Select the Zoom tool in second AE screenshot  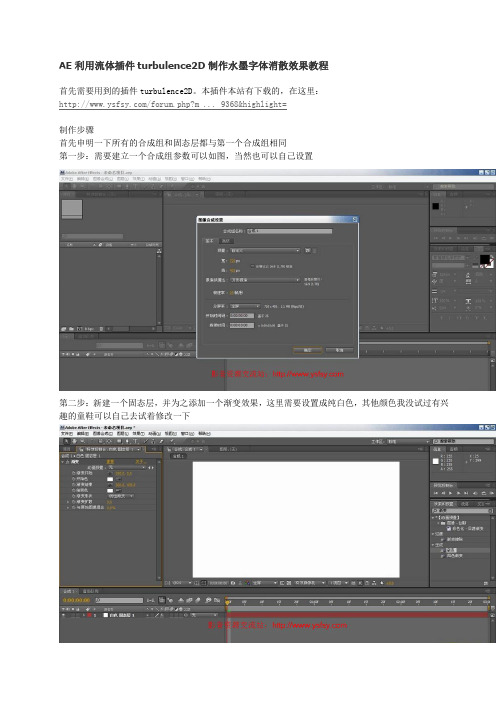click(x=82, y=441)
